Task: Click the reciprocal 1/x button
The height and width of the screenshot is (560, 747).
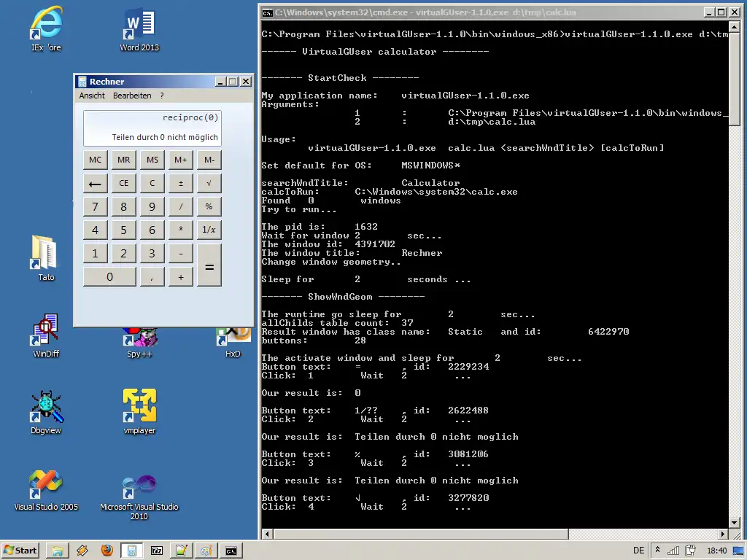Action: 209,230
